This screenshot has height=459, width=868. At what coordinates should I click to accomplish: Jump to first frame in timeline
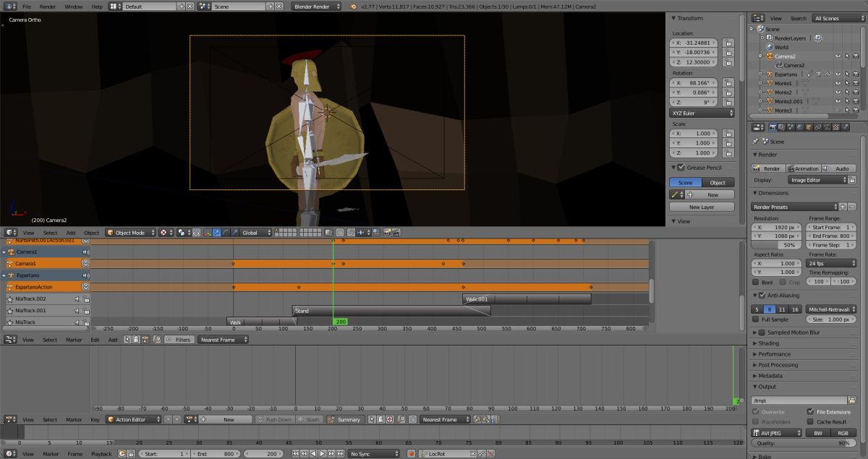(295, 453)
